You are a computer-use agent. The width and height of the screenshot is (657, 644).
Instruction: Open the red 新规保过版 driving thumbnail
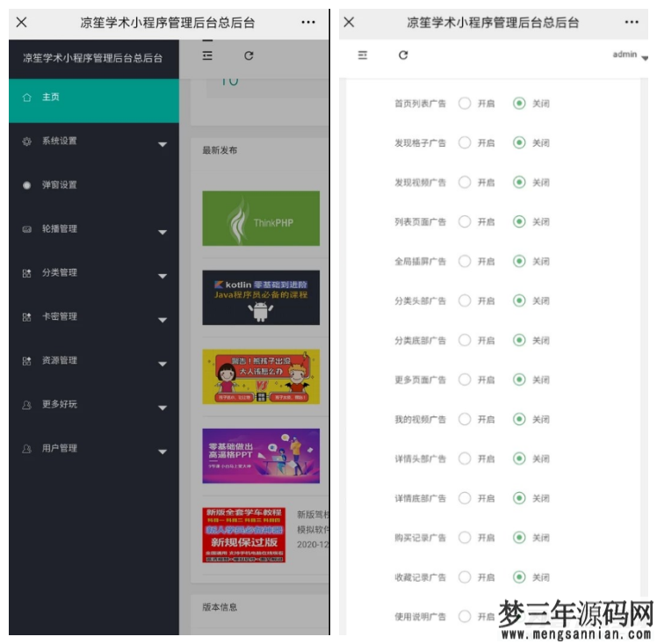tap(244, 535)
